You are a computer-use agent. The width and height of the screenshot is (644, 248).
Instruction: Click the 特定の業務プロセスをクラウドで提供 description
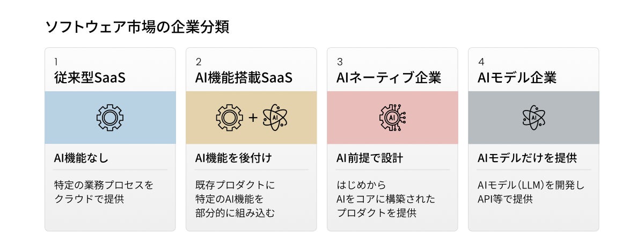pyautogui.click(x=104, y=192)
